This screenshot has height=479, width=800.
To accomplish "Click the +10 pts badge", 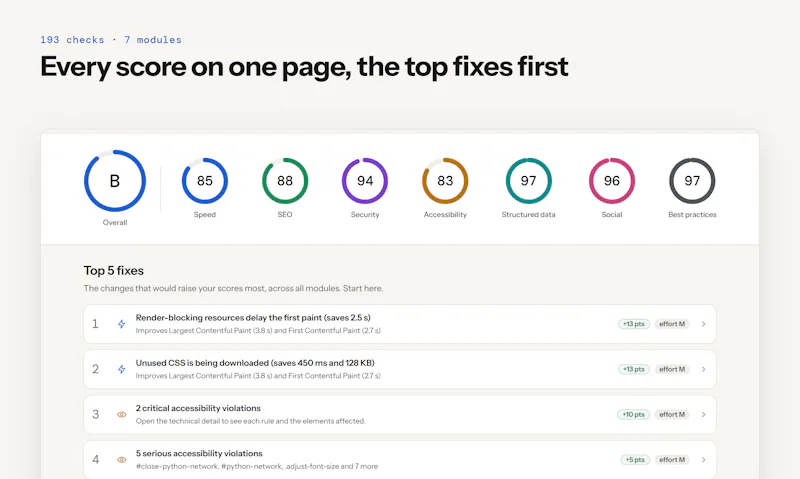I will 633,415.
